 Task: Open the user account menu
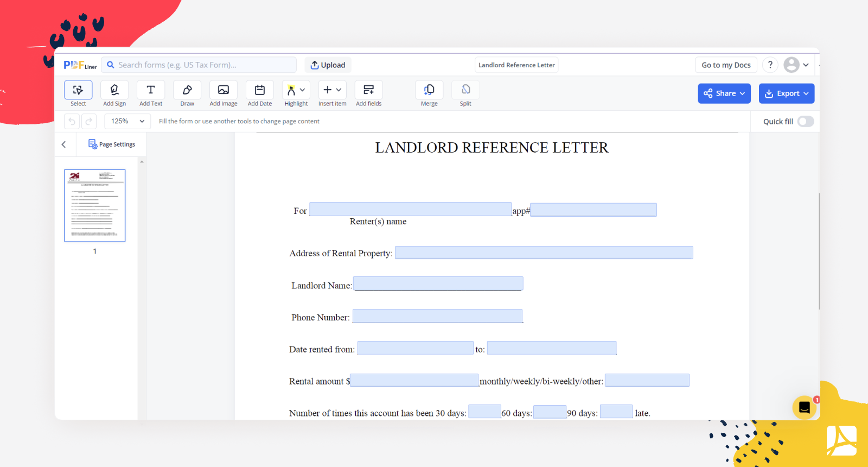point(796,65)
